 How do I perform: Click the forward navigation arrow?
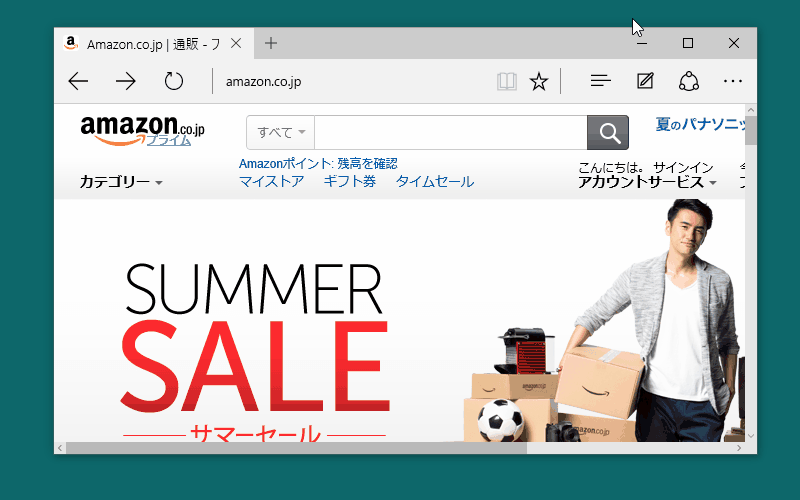pos(126,81)
